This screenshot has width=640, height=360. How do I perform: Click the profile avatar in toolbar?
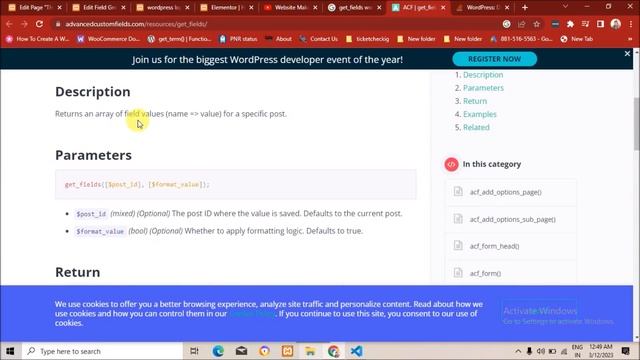pyautogui.click(x=616, y=24)
